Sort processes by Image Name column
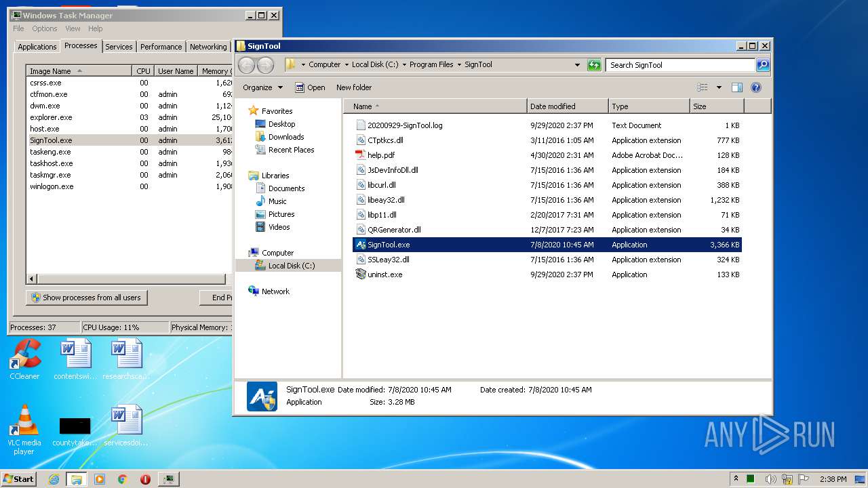Screen dimensions: 868x488 pos(79,71)
